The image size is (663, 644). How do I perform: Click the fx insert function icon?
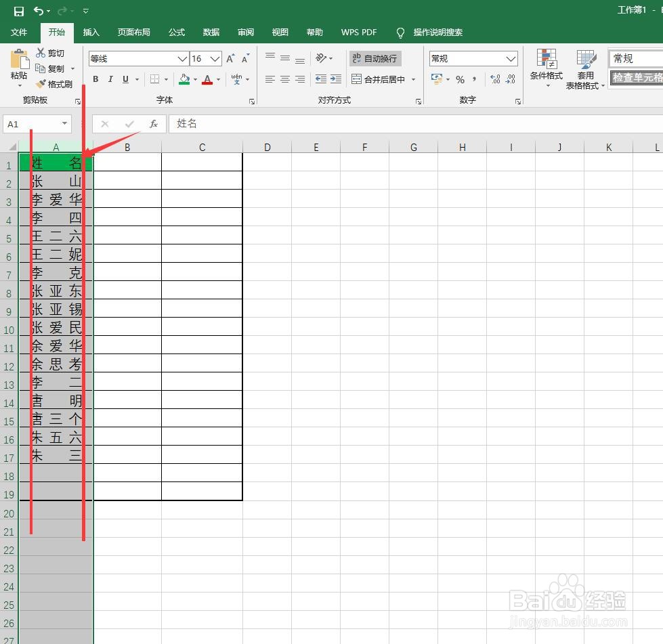tap(154, 124)
